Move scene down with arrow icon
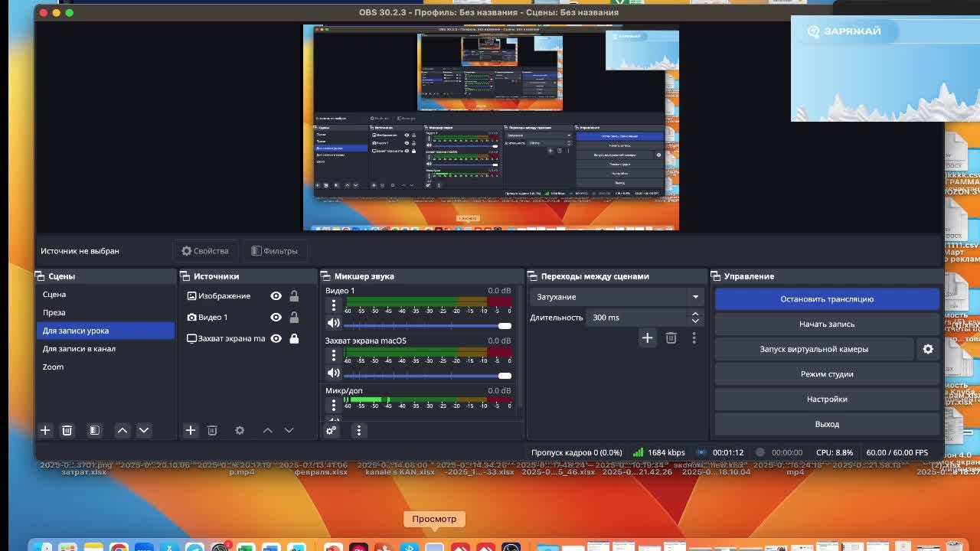The height and width of the screenshot is (551, 980). point(144,430)
